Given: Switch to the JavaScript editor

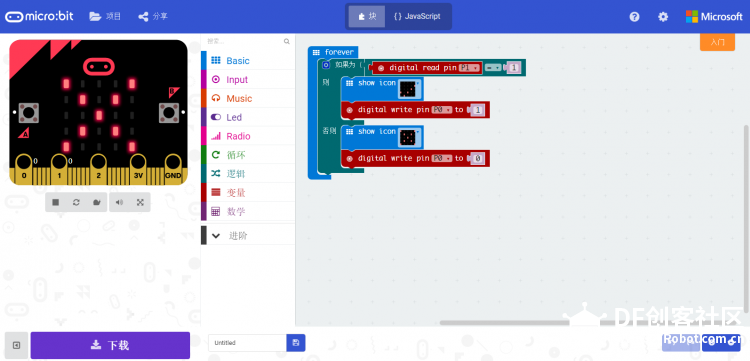Looking at the screenshot, I should (417, 16).
